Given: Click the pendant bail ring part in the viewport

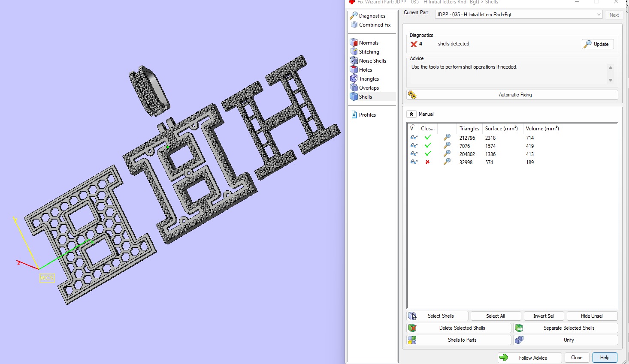Looking at the screenshot, I should (x=150, y=91).
